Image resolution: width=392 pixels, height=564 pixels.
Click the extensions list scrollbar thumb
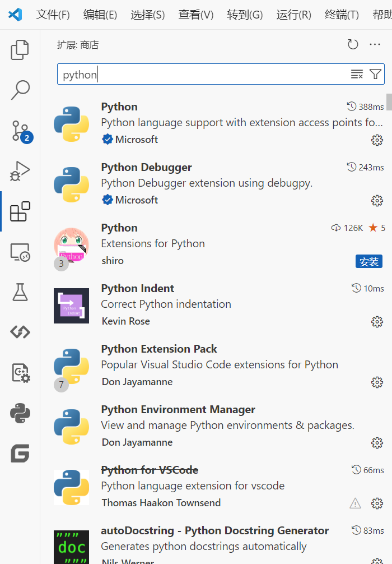[x=389, y=102]
